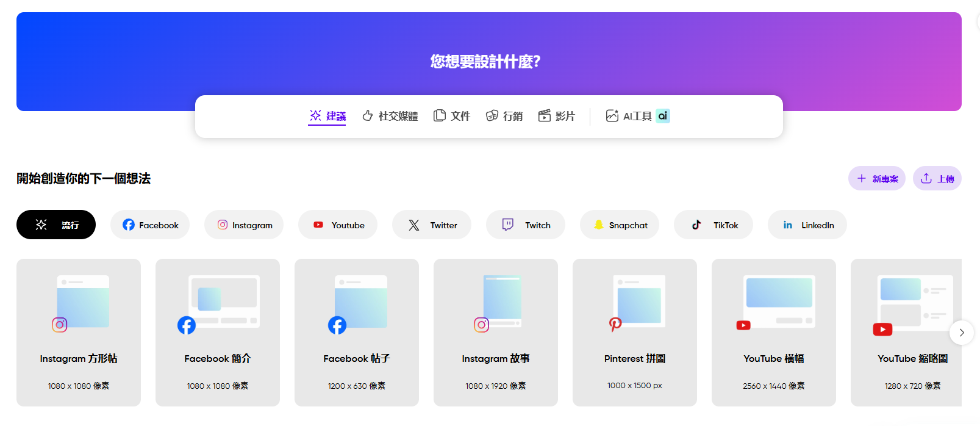Click the Snapchat ghost icon
Viewport: 980px width, 426px height.
click(x=599, y=225)
